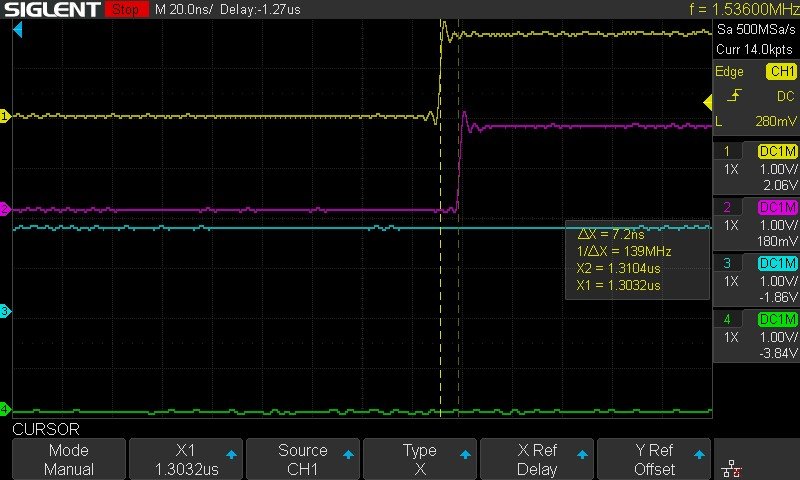
Task: Click the up arrow on Source softkey
Action: click(348, 454)
